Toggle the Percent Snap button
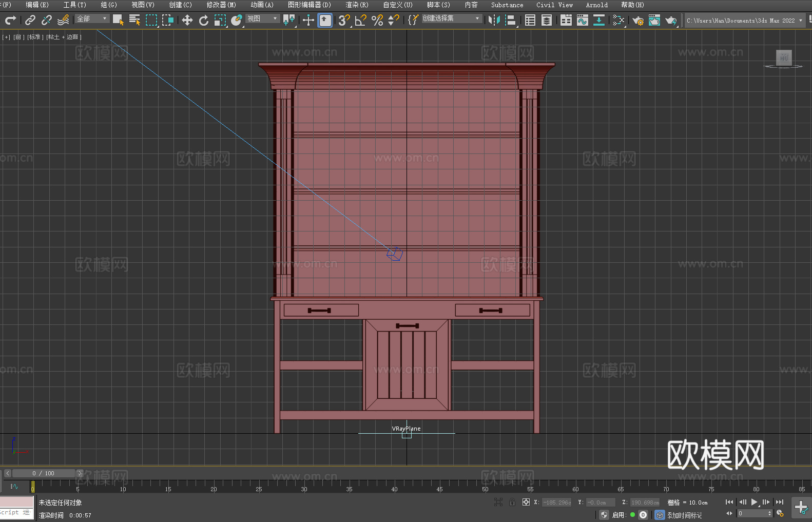This screenshot has height=522, width=812. click(x=377, y=20)
